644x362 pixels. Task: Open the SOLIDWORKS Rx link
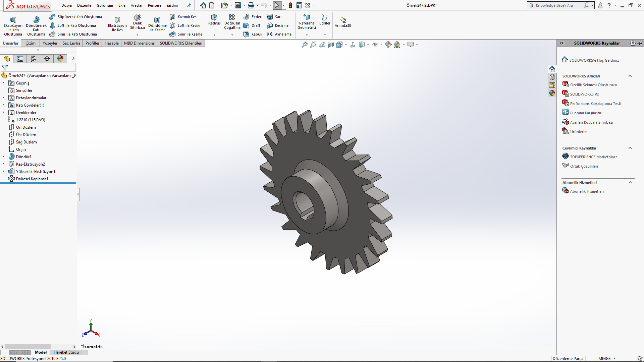click(584, 94)
